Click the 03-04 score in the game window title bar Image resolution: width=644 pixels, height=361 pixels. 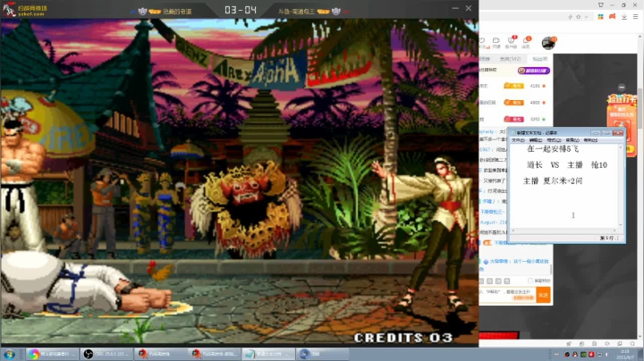pyautogui.click(x=241, y=10)
